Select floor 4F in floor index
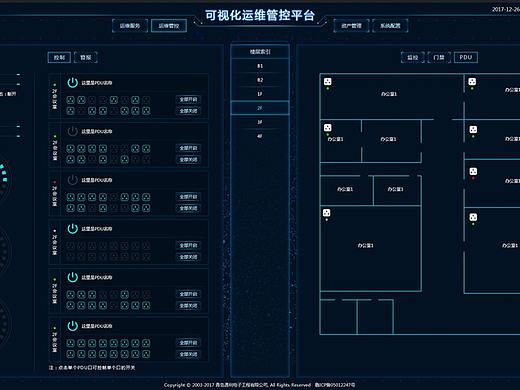Viewport: 520px width, 390px height. [260, 136]
